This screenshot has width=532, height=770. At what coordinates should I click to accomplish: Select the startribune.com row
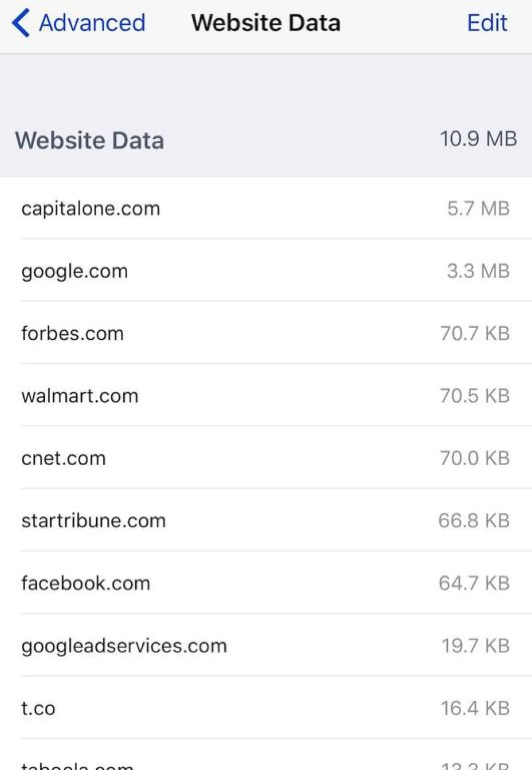94,521
